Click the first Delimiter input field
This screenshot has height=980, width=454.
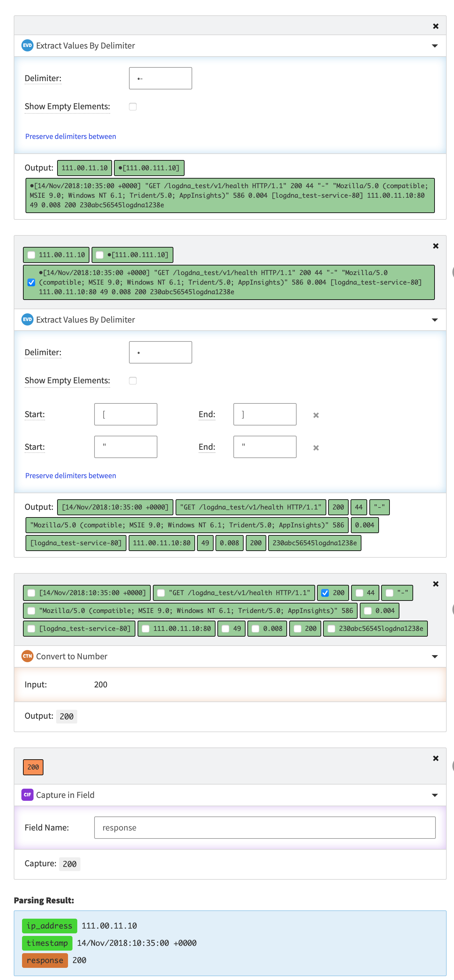161,78
